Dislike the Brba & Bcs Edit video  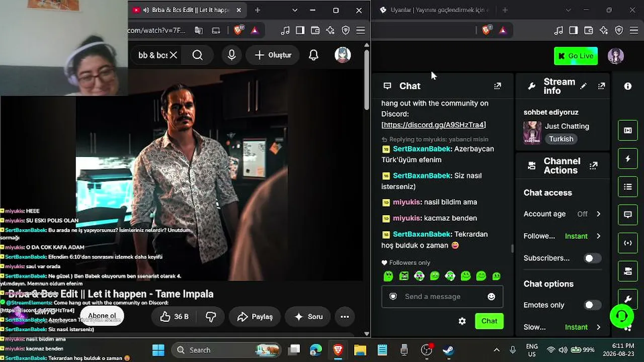point(211,317)
